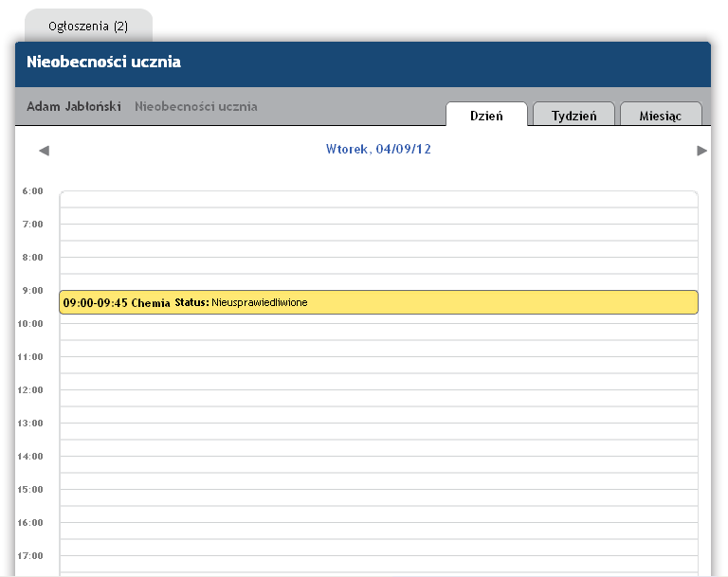Screen dimensions: 728x577
Task: Click the 12:00 time label
Action: click(x=30, y=390)
